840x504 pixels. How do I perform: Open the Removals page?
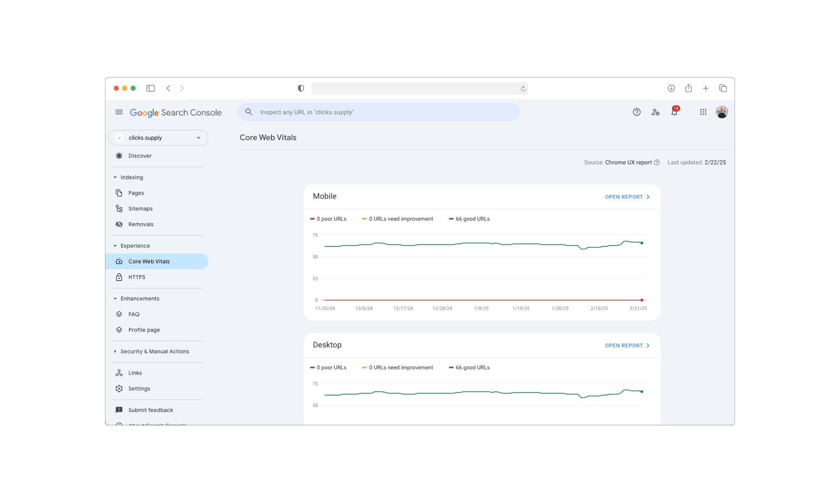[x=141, y=224]
